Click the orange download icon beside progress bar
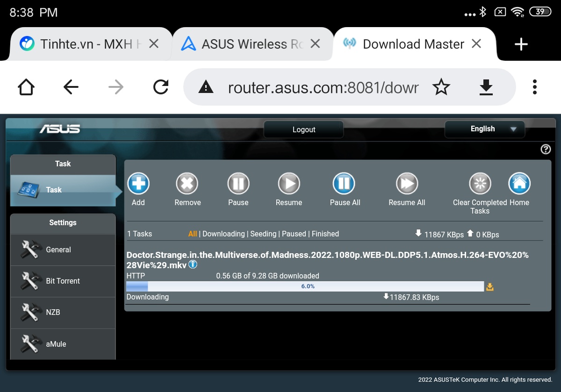This screenshot has height=392, width=561. [490, 287]
